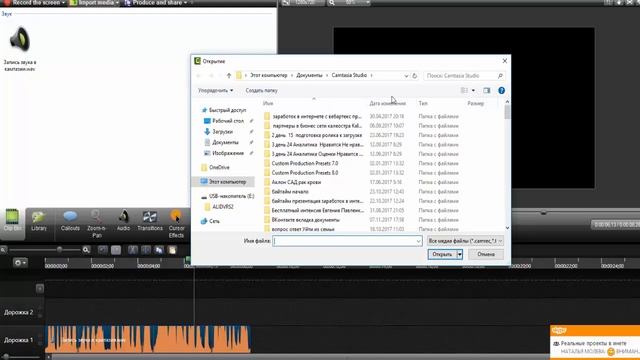
Task: Click the Paste icon on timeline toolbar
Action: 172,250
